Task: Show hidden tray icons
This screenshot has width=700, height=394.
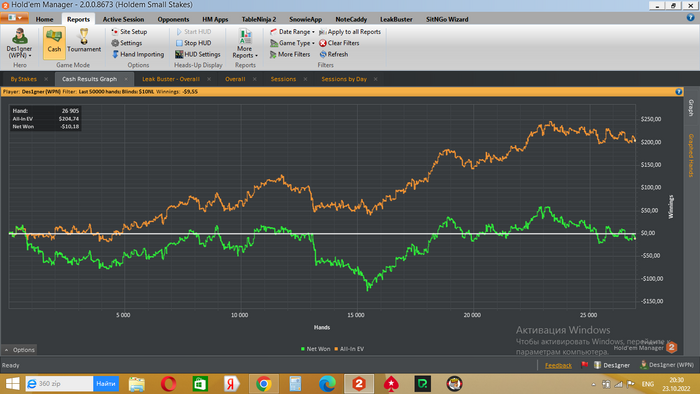Action: (x=593, y=384)
